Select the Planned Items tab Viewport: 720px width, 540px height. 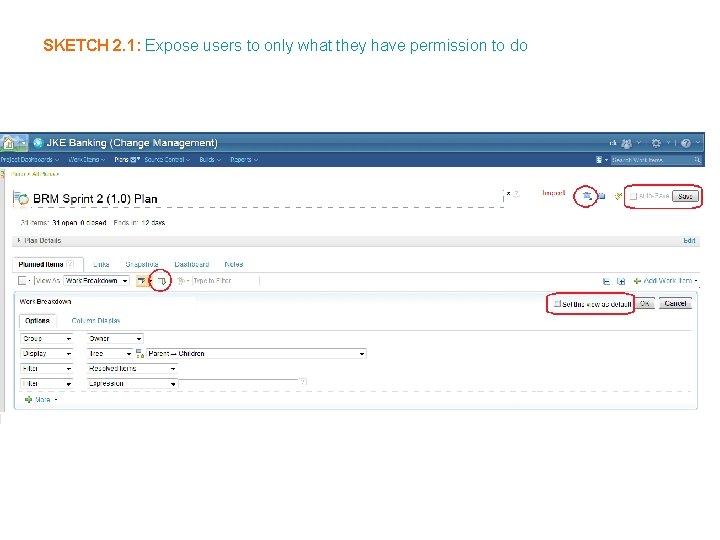(x=48, y=264)
